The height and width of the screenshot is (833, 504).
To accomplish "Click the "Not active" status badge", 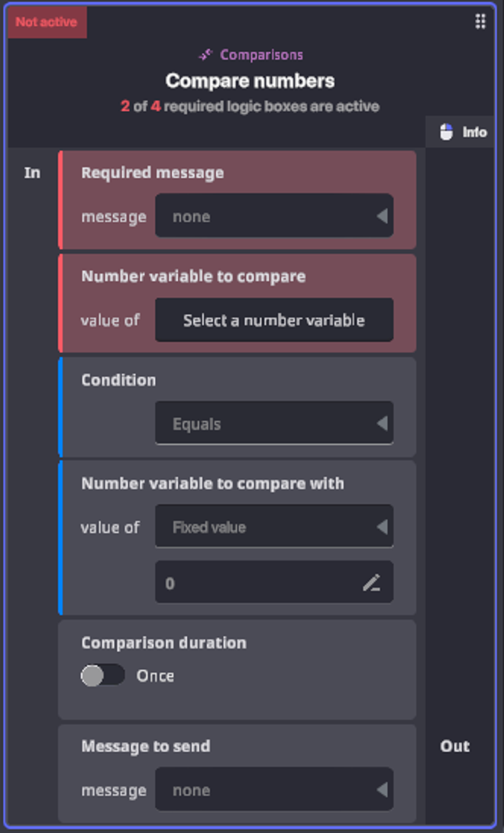I will click(x=47, y=22).
